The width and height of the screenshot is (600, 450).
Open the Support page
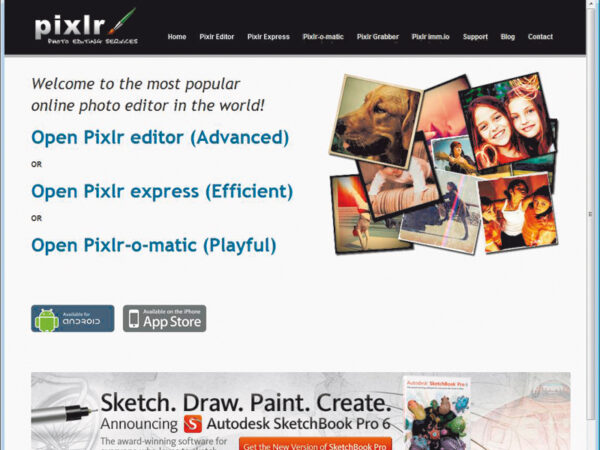click(x=475, y=37)
